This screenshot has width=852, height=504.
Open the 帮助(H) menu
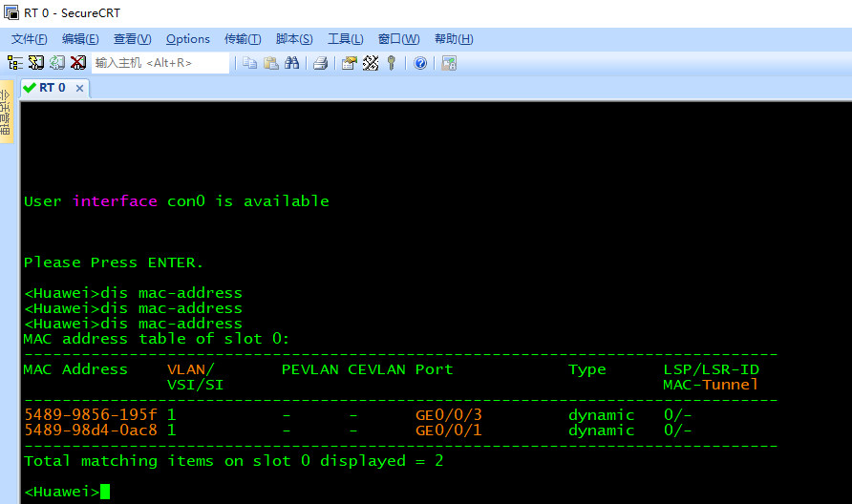(454, 39)
